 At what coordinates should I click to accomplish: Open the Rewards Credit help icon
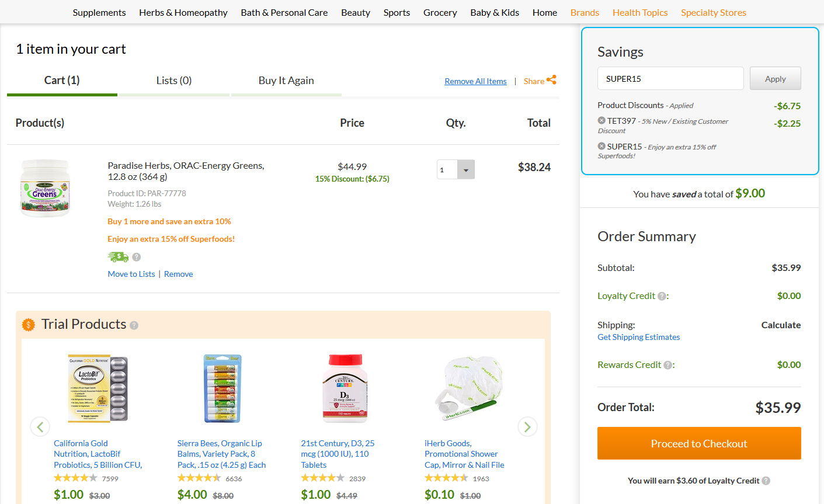pyautogui.click(x=667, y=365)
